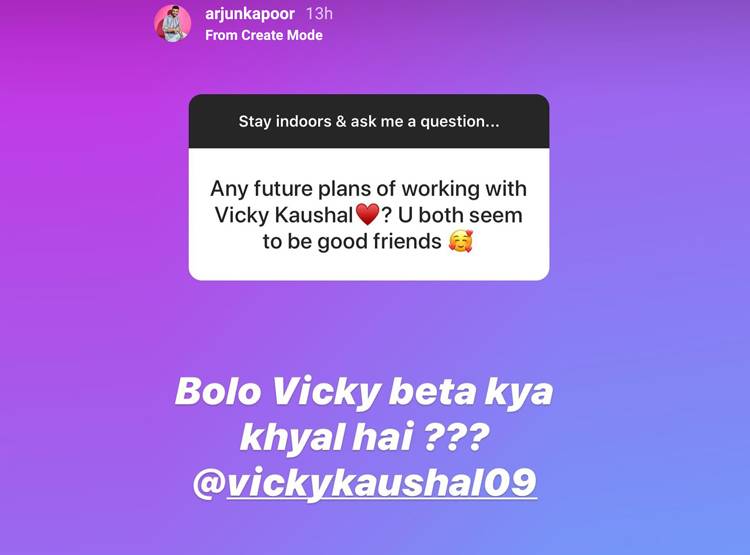The height and width of the screenshot is (555, 750).
Task: Select the 'to be good friends' text
Action: pyautogui.click(x=352, y=242)
